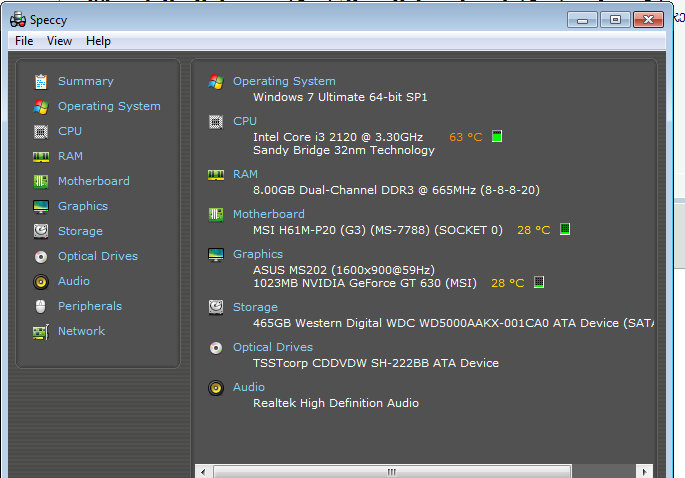The width and height of the screenshot is (685, 478).
Task: Click the Operating System heading link in summary
Action: click(x=284, y=81)
